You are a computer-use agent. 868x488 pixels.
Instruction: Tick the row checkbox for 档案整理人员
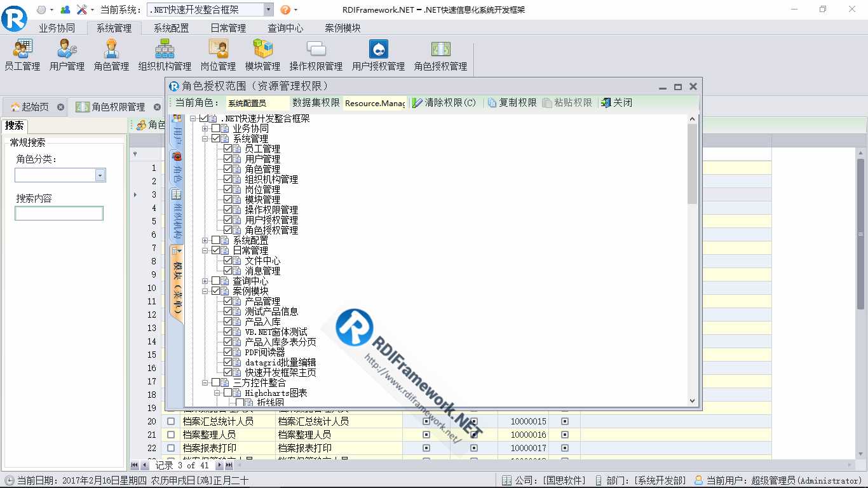click(x=170, y=435)
